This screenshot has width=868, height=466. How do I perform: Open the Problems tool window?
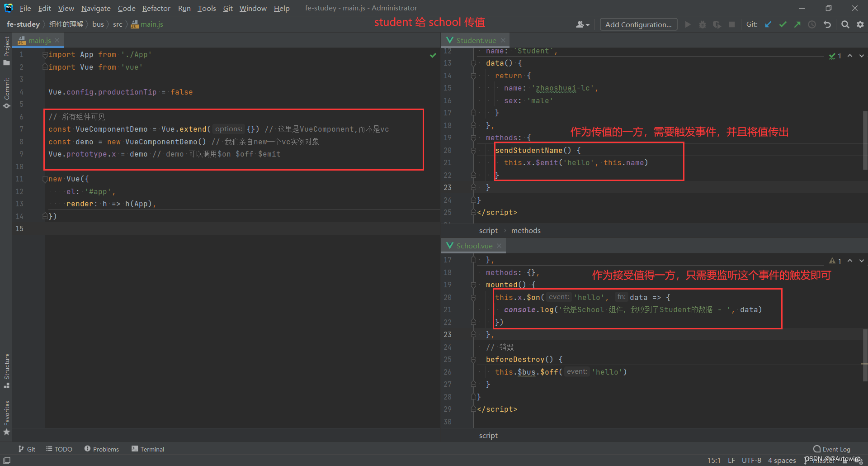point(102,449)
